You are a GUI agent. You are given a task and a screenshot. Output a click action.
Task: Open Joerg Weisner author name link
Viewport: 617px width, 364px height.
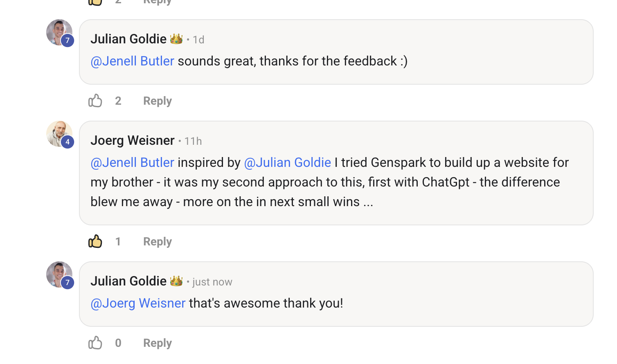tap(133, 140)
